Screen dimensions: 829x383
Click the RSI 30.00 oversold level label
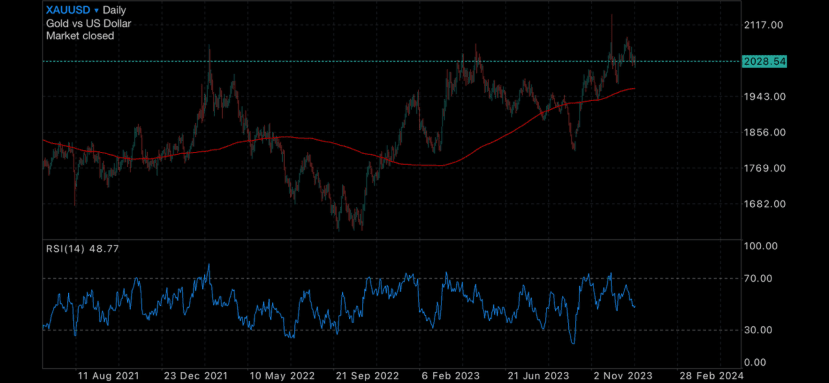click(762, 330)
